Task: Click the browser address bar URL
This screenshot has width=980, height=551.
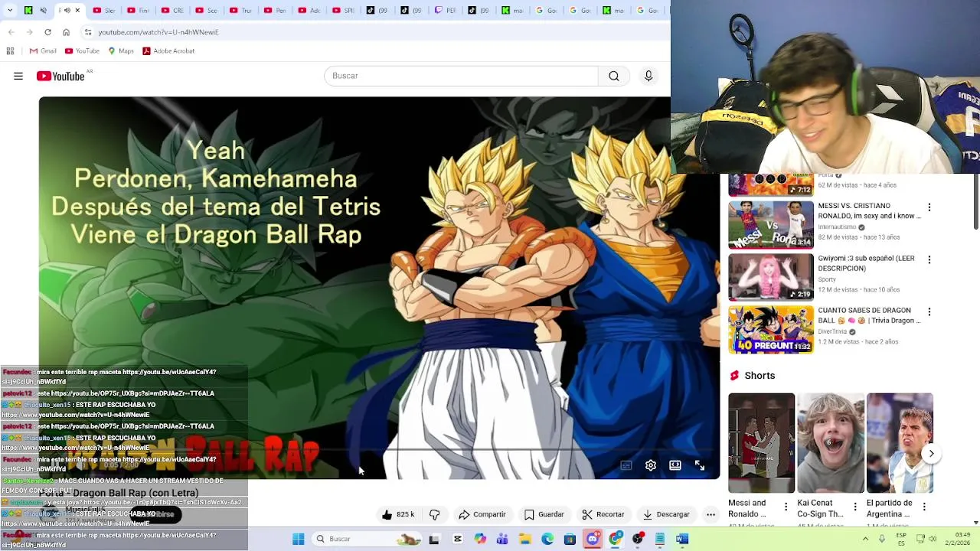Action: coord(158,32)
